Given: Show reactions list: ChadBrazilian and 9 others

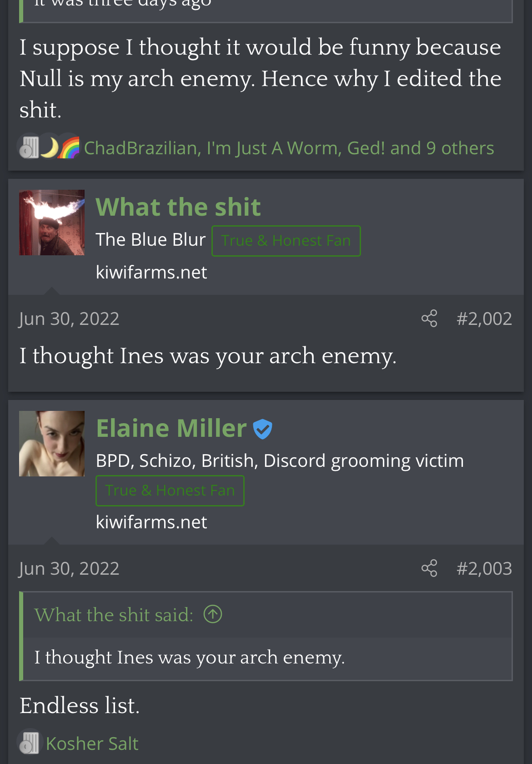Looking at the screenshot, I should [x=289, y=148].
